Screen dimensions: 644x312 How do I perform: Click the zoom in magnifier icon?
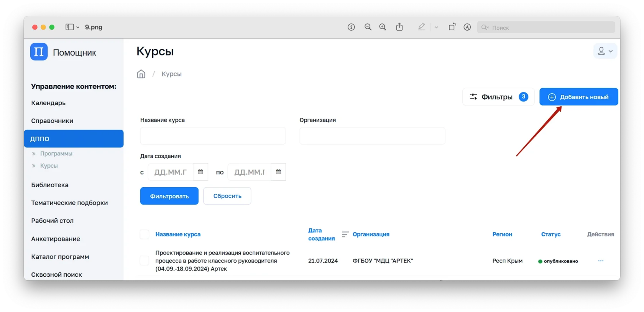(x=383, y=27)
